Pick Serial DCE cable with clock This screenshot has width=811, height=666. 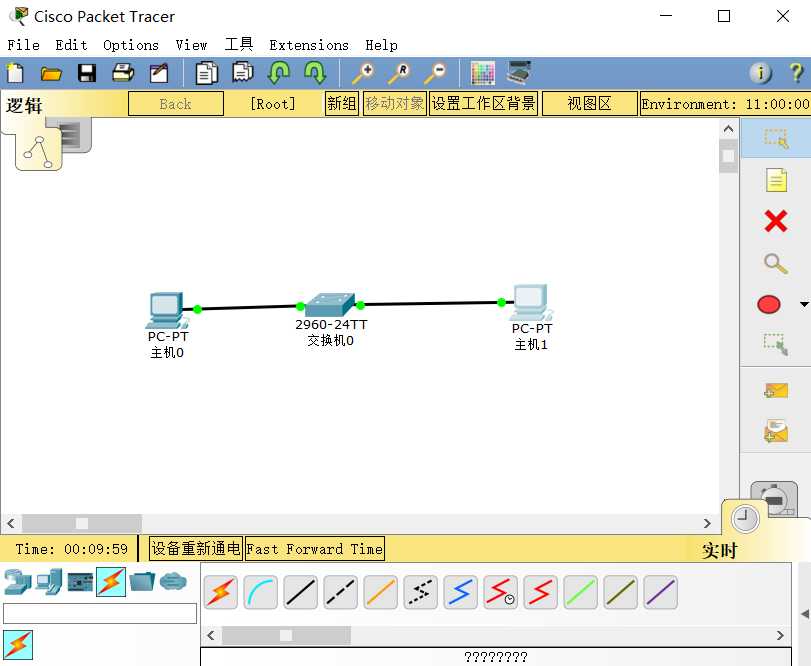(x=500, y=592)
